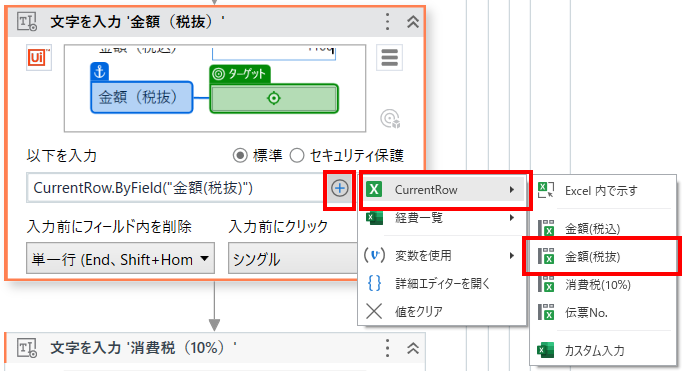
Task: Select Excel 内で示す in the submenu
Action: pyautogui.click(x=602, y=191)
